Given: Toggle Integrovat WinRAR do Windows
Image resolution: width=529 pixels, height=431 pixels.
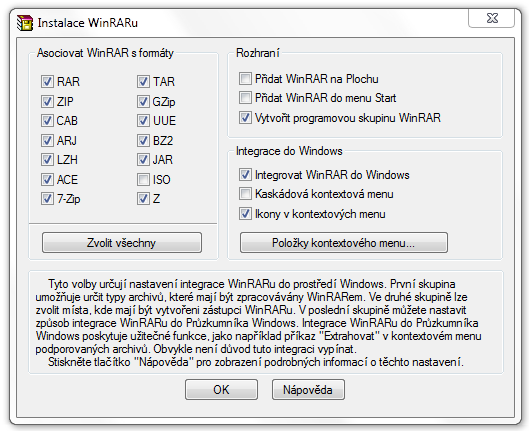Looking at the screenshot, I should [x=245, y=175].
